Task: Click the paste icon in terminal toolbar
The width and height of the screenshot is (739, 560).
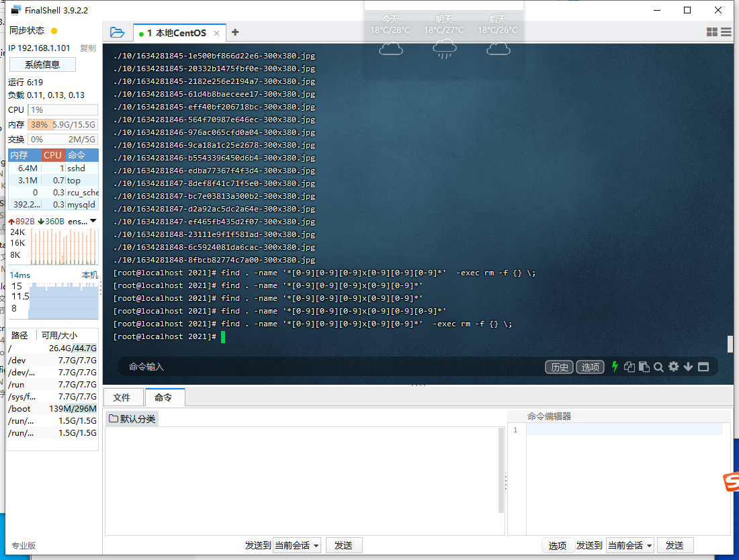Action: (x=644, y=367)
